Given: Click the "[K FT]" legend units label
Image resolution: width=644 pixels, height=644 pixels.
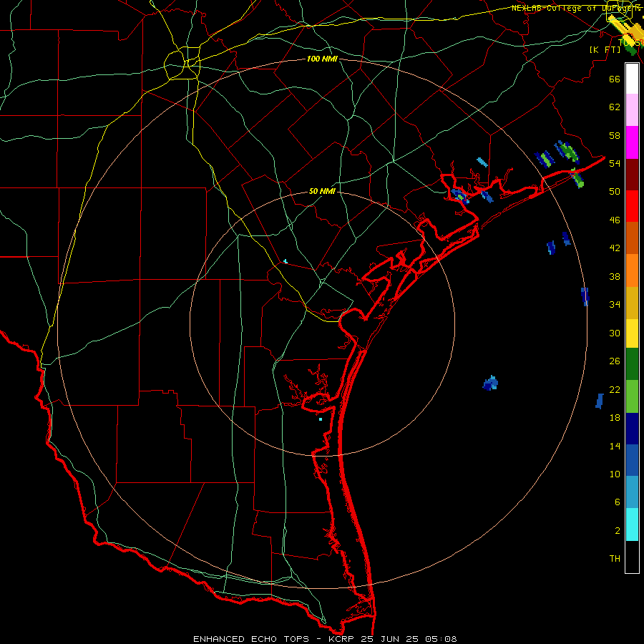Looking at the screenshot, I should [x=605, y=50].
